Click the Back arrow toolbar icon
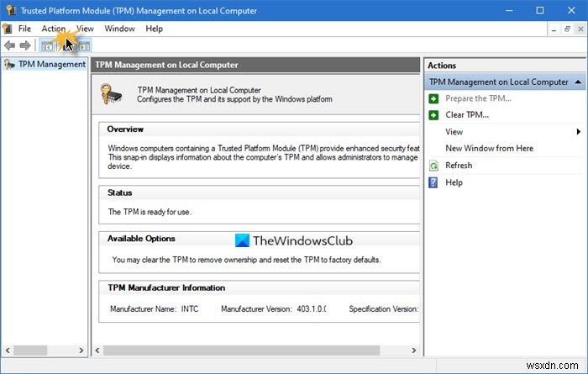 pyautogui.click(x=10, y=45)
